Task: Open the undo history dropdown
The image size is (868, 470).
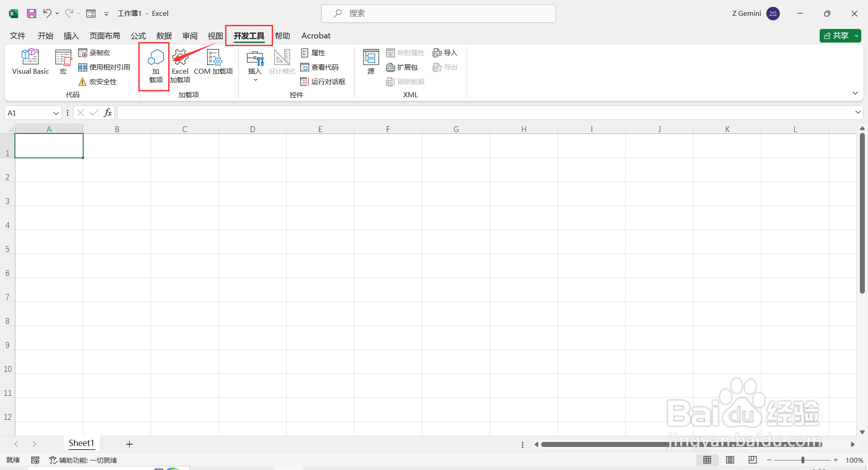Action: (57, 14)
